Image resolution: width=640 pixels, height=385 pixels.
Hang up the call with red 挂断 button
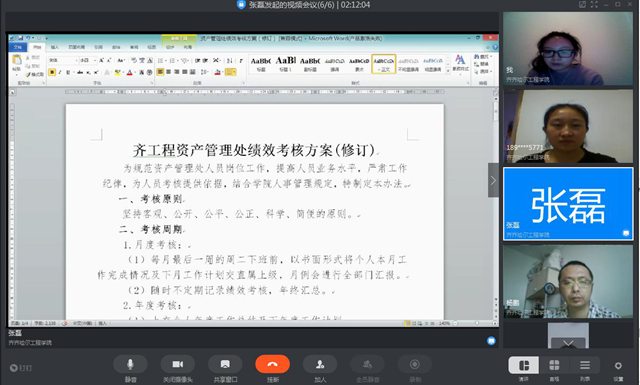point(273,364)
